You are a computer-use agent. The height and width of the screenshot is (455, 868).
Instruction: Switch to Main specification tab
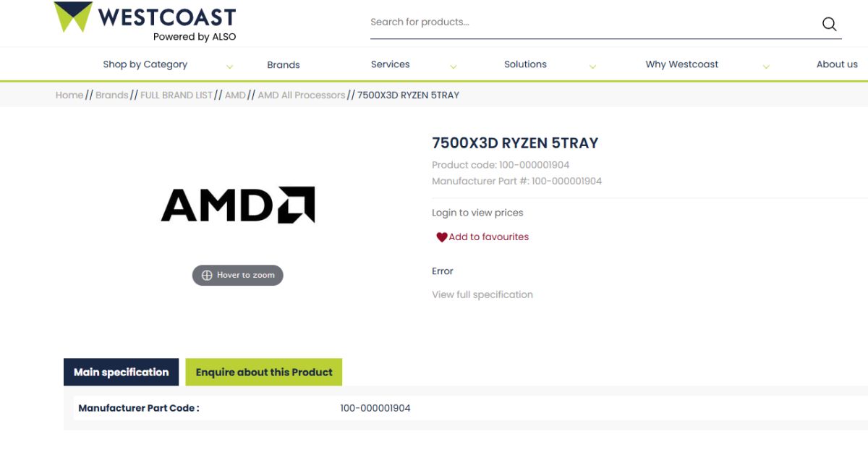click(121, 373)
